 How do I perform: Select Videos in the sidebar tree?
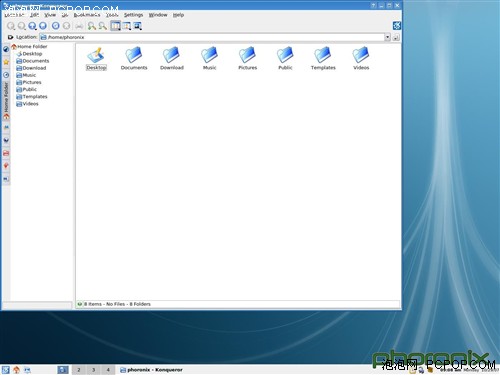click(x=27, y=104)
